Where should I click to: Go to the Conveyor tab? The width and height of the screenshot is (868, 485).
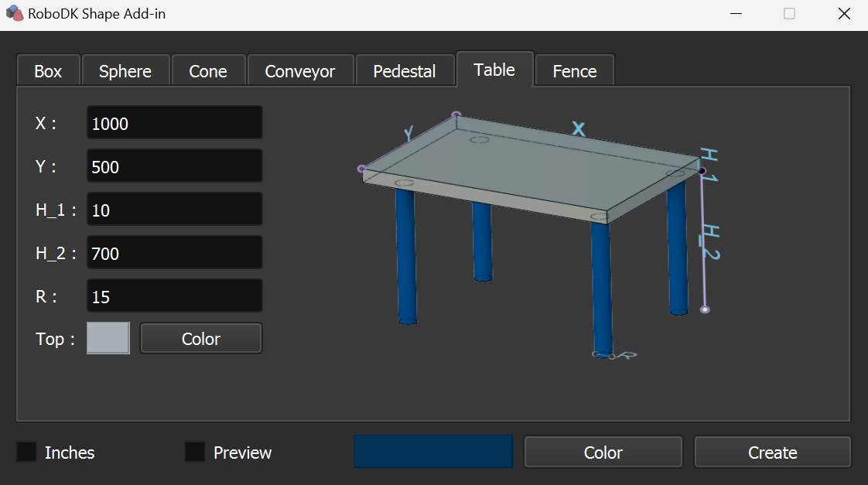pos(300,71)
